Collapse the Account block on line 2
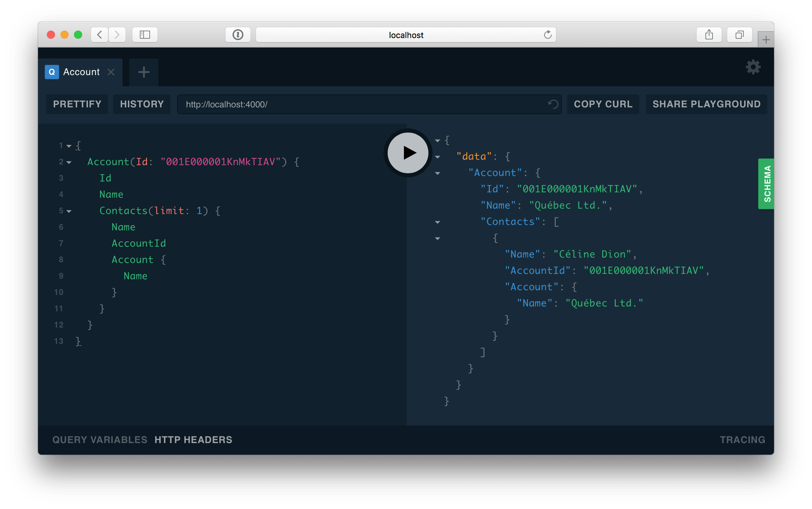Image resolution: width=812 pixels, height=509 pixels. (x=69, y=162)
